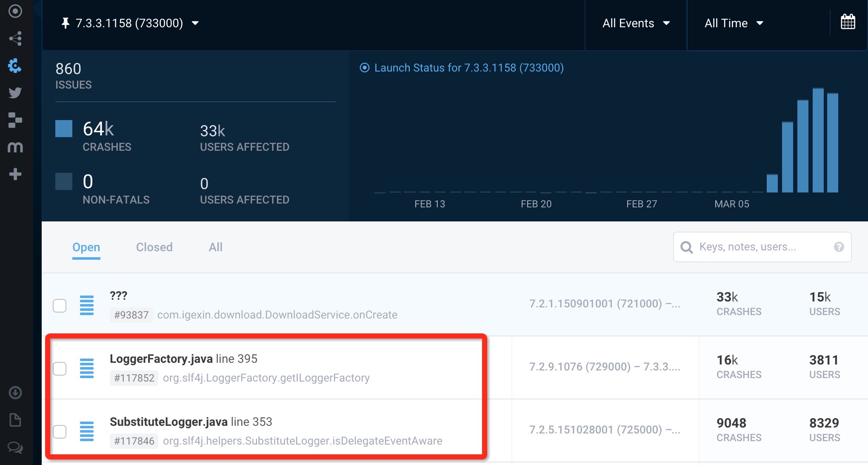Check the box for issue #93837
This screenshot has width=868, height=465.
pyautogui.click(x=60, y=305)
